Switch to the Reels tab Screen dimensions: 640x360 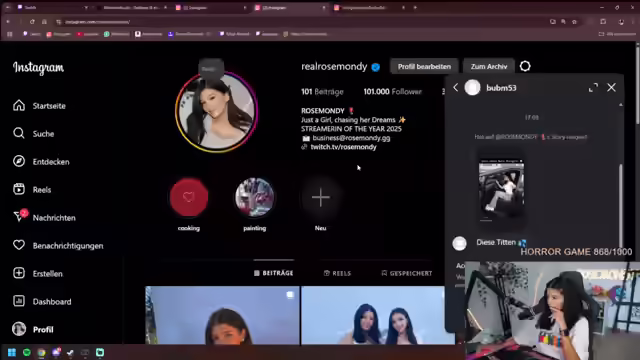337,273
